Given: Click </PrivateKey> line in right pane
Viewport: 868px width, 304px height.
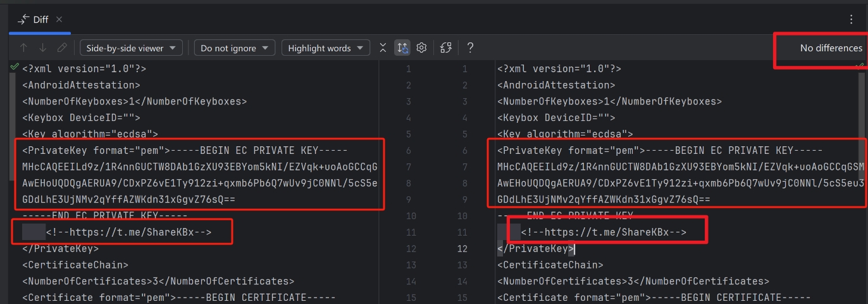Looking at the screenshot, I should coord(535,249).
